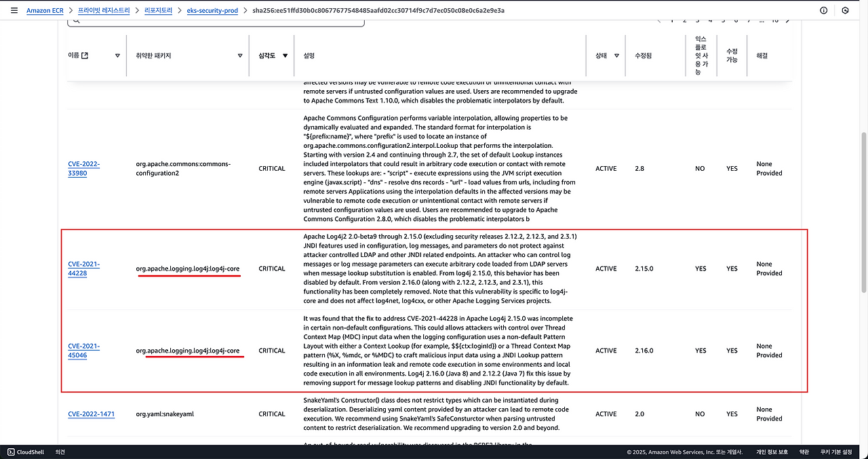868x459 pixels.
Task: Click log4j-core package in CVE-2021-44228 row
Action: (187, 268)
